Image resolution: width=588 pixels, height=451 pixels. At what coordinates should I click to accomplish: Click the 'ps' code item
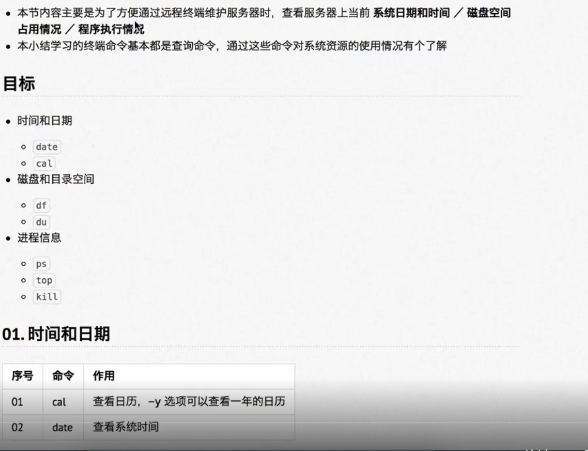pos(41,264)
